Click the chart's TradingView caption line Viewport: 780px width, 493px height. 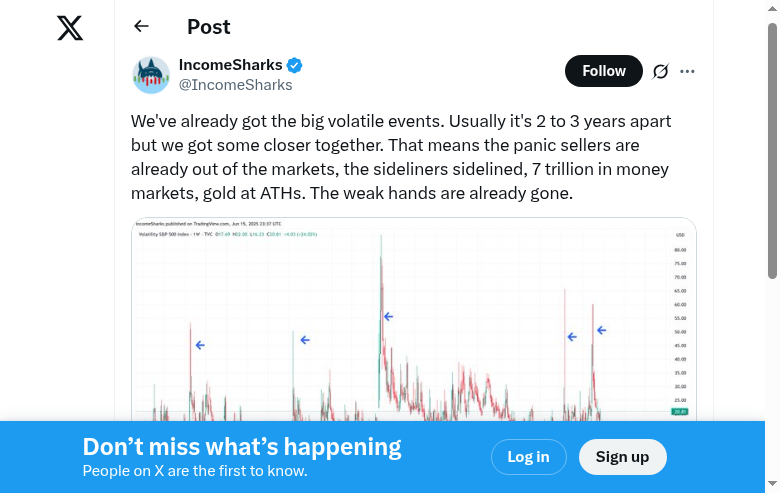(x=209, y=224)
